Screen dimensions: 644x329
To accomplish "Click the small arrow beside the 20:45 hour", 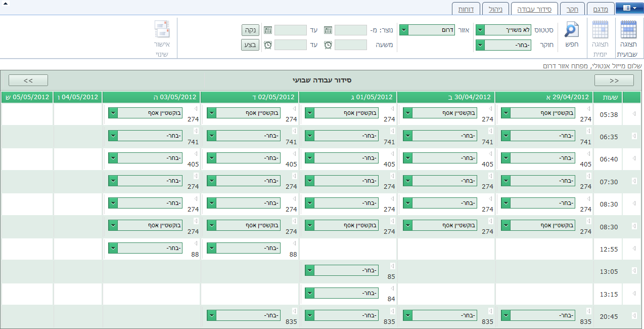I will pyautogui.click(x=634, y=316).
